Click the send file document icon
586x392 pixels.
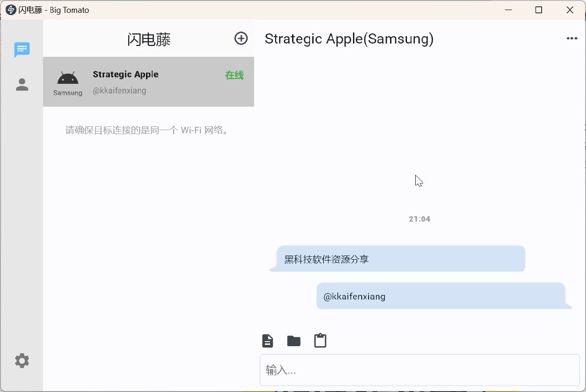click(x=267, y=341)
